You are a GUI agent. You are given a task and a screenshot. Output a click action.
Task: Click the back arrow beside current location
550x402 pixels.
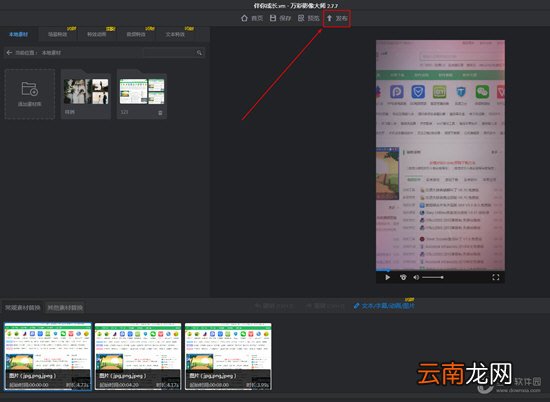(x=9, y=53)
